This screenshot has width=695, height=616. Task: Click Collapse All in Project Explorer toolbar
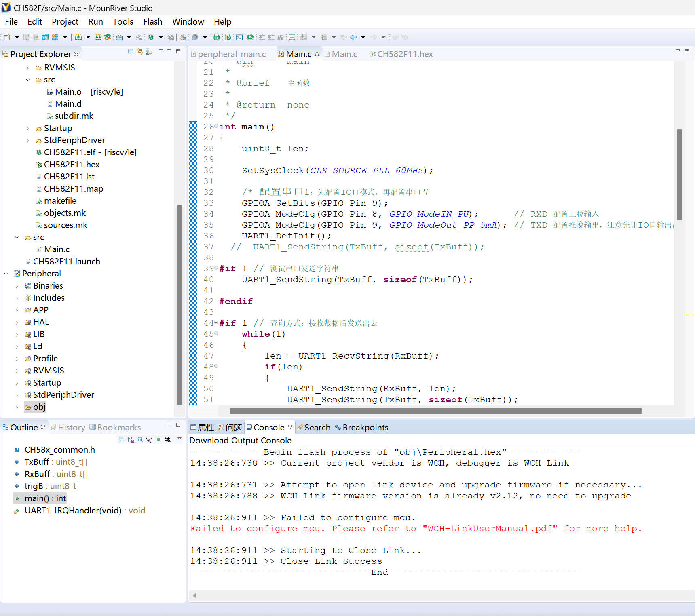tap(131, 51)
